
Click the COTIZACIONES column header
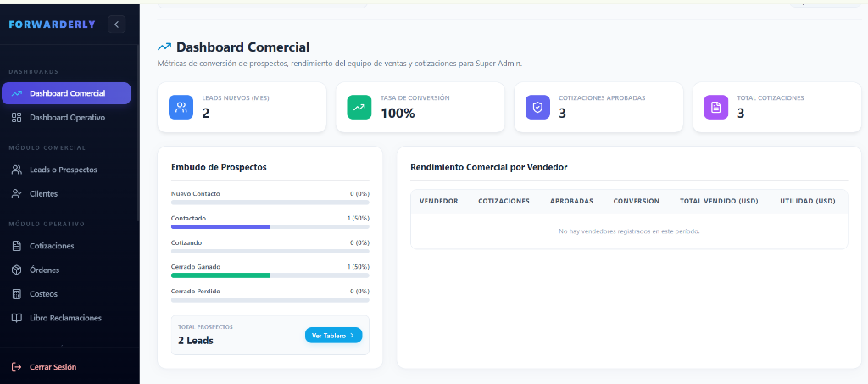(x=504, y=201)
